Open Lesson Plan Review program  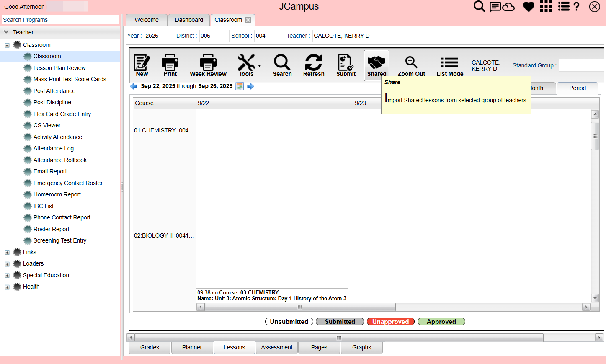pos(59,68)
